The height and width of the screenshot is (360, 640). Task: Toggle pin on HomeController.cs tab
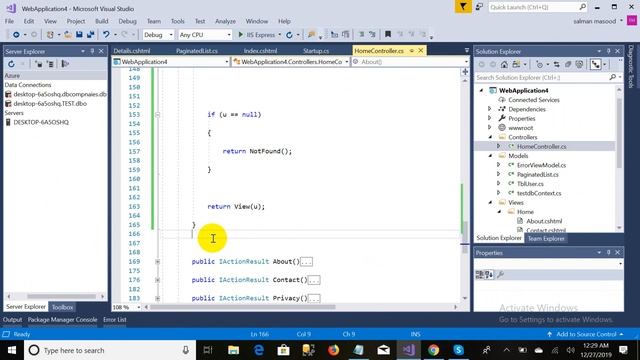click(411, 51)
